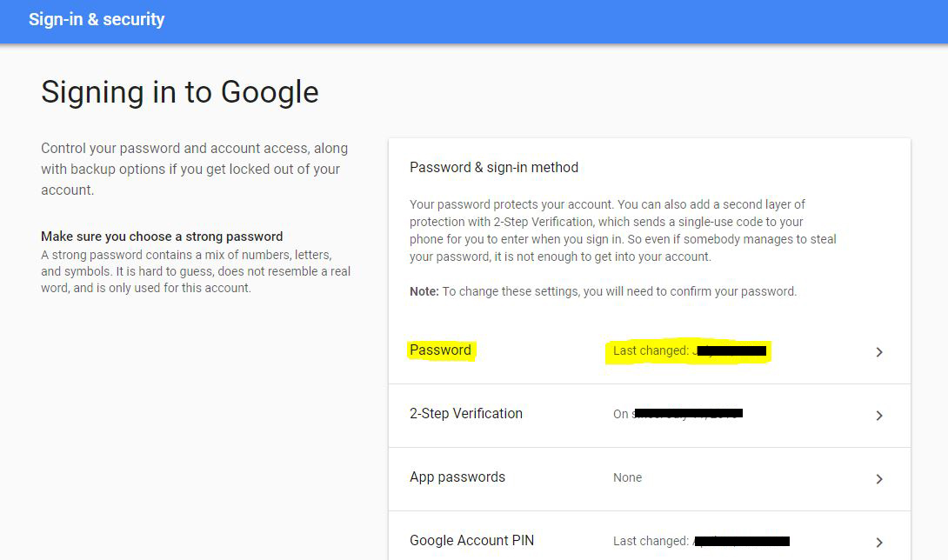Click Google Account PIN 'Last changed' text

pyautogui.click(x=700, y=541)
